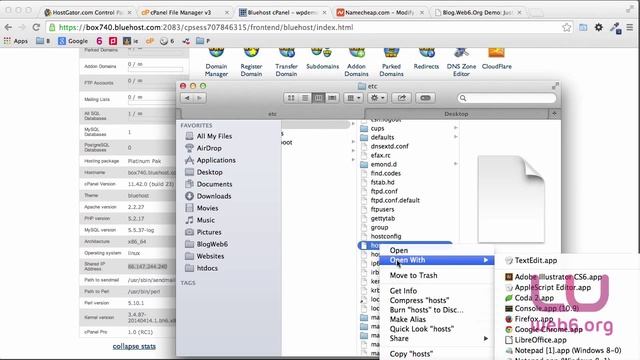Expand emond.d folder arrow
This screenshot has height=360, width=640.
coord(456,164)
